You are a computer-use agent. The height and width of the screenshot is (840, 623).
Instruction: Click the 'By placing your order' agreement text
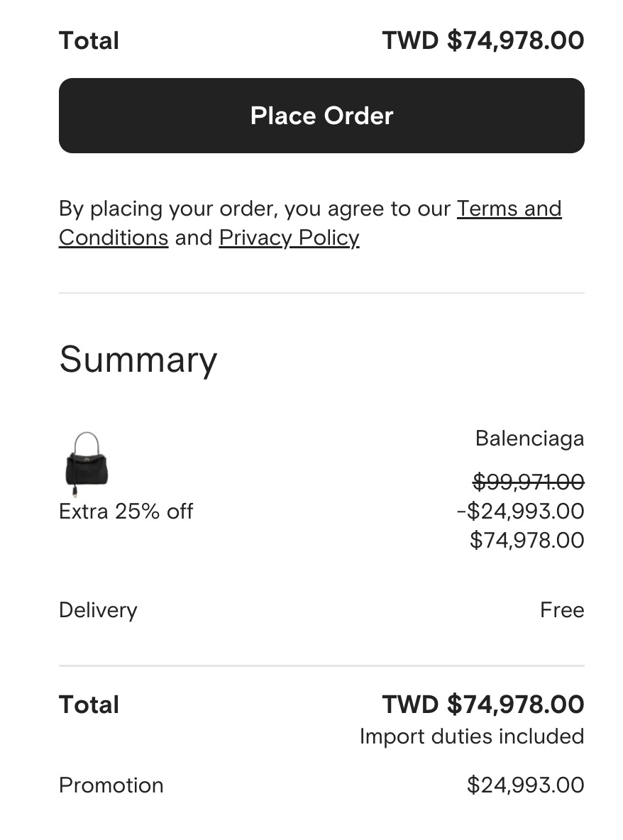coord(255,209)
